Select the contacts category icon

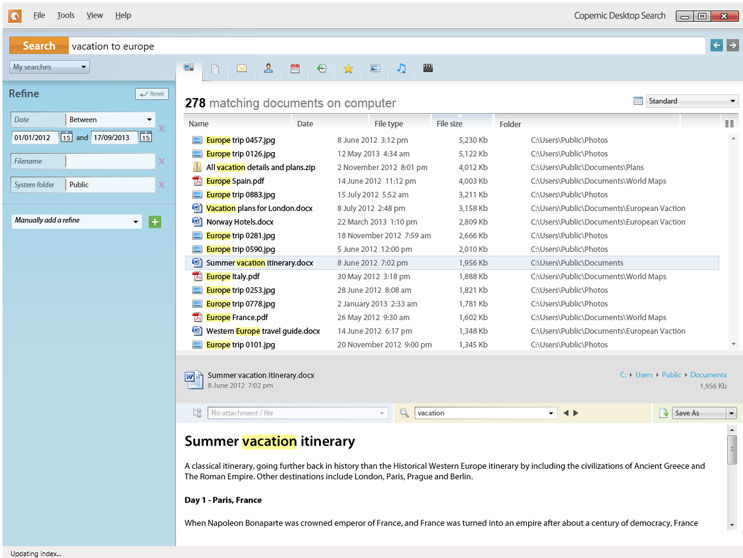268,69
